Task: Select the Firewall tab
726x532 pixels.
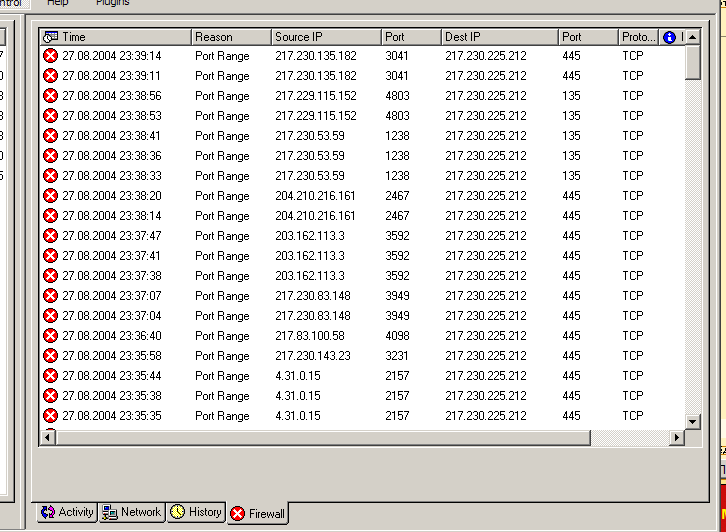Action: [x=257, y=513]
